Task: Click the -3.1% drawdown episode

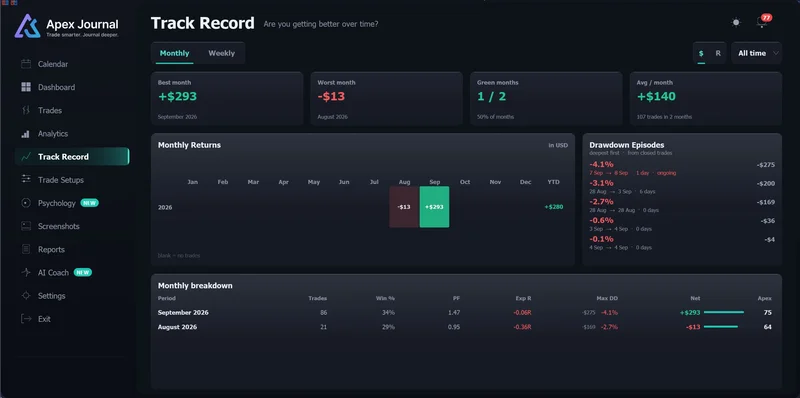Action: tap(682, 187)
